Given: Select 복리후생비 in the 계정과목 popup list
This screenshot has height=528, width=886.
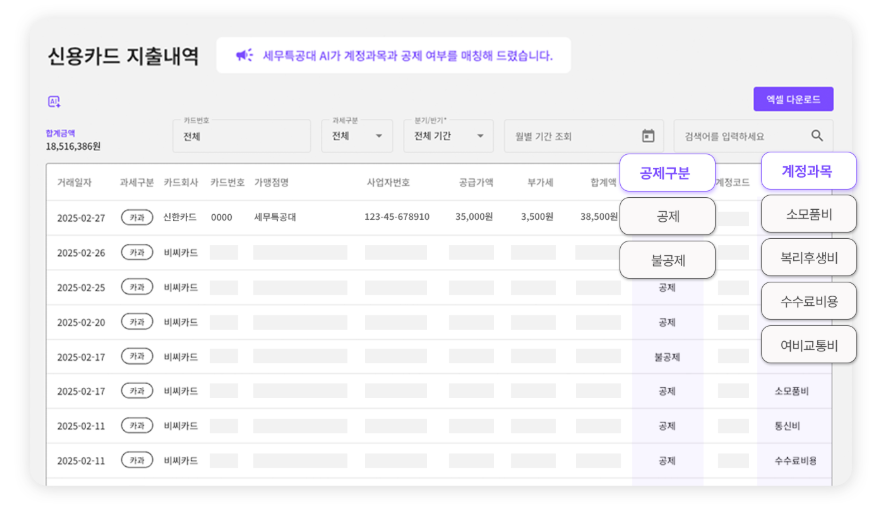Looking at the screenshot, I should (x=808, y=257).
